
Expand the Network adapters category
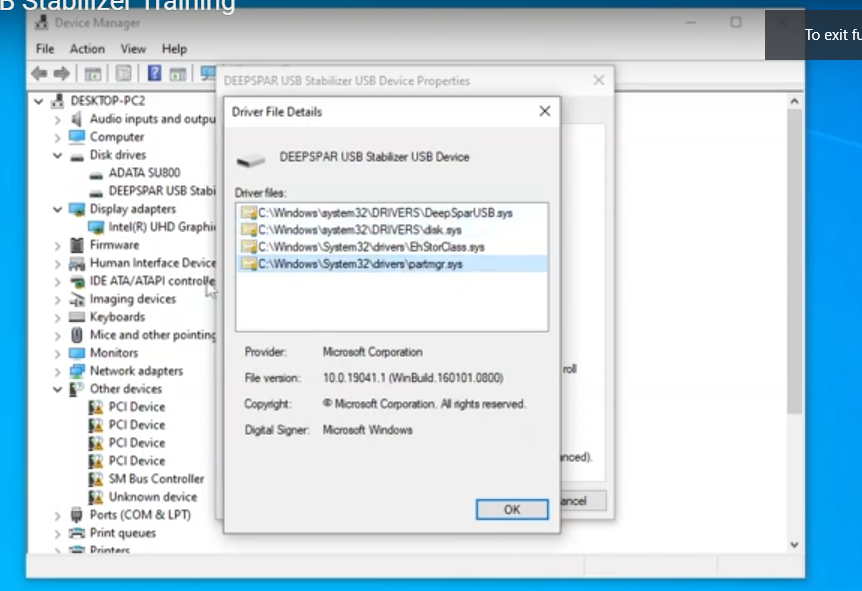57,371
